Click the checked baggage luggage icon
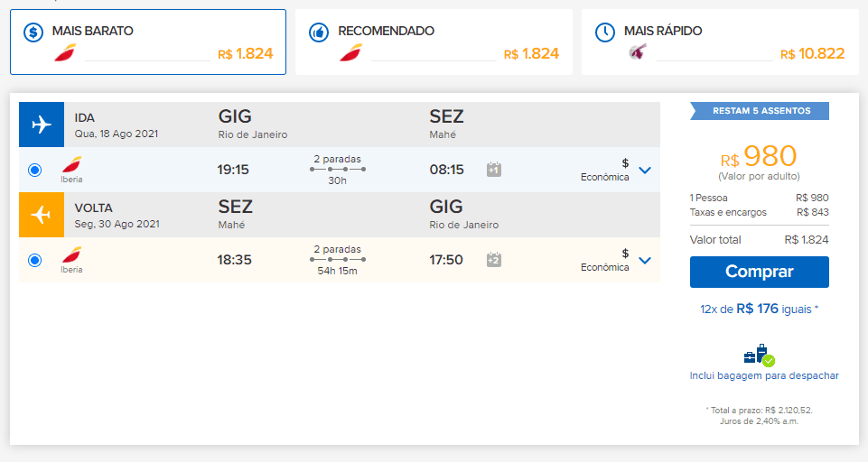The width and height of the screenshot is (868, 462). pos(759,356)
